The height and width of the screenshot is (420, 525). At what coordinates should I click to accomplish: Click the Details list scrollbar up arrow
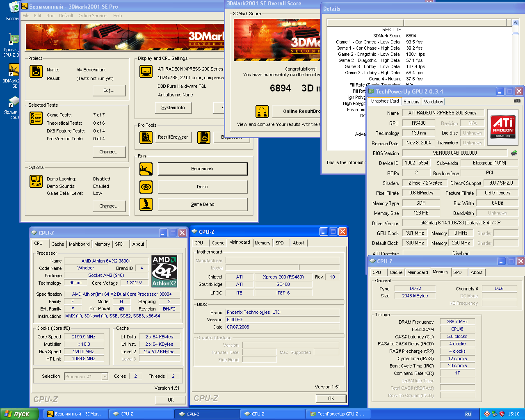click(516, 23)
